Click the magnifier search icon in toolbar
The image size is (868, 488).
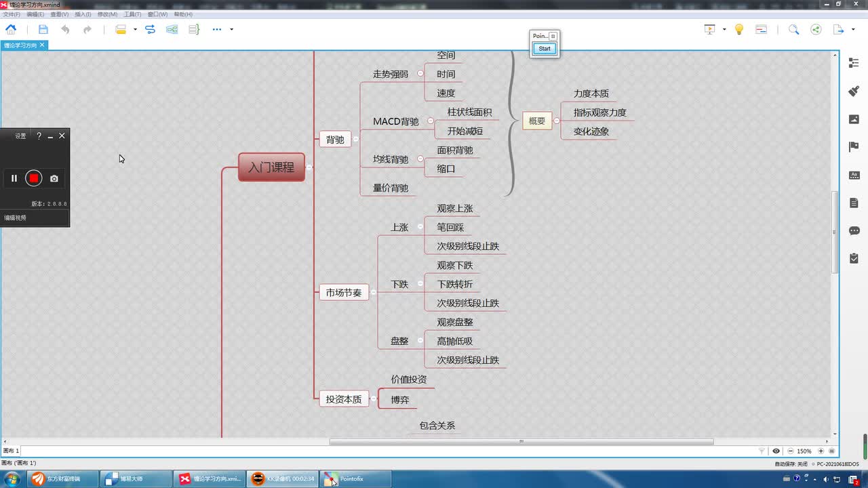coord(793,29)
